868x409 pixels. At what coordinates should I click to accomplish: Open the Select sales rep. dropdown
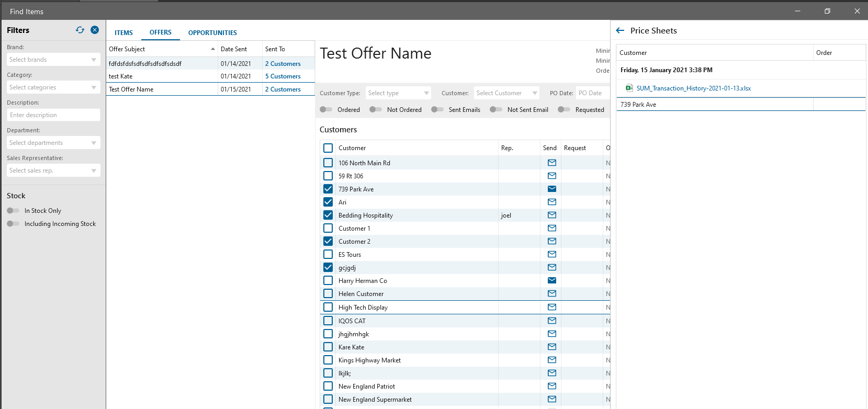tap(53, 171)
